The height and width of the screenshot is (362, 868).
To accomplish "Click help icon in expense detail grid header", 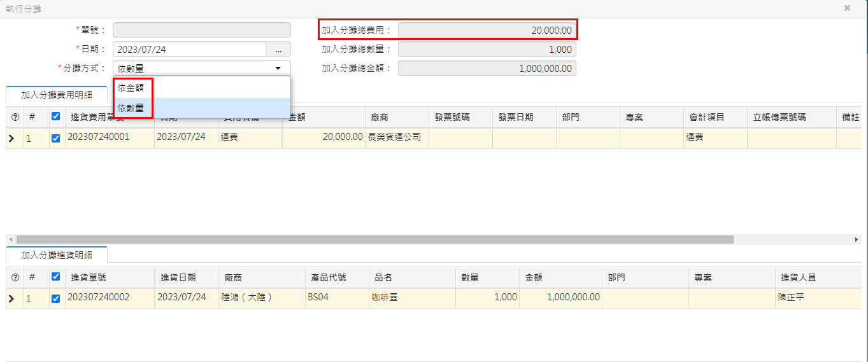I will pos(15,117).
